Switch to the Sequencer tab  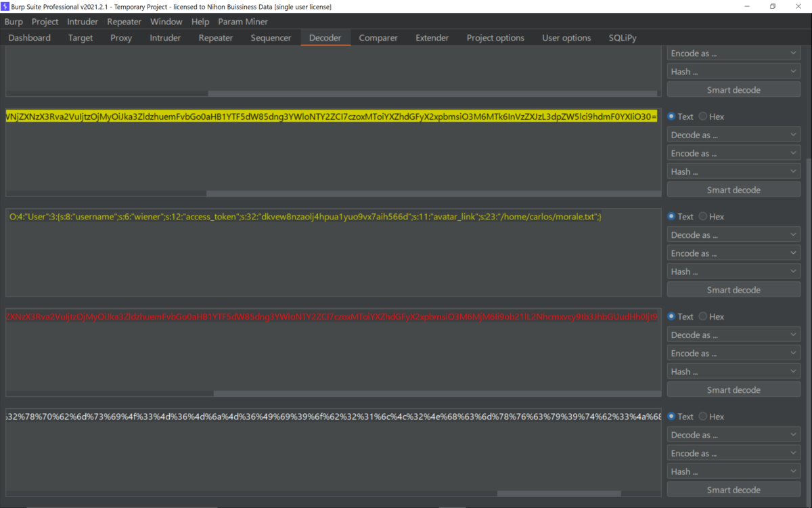click(271, 38)
